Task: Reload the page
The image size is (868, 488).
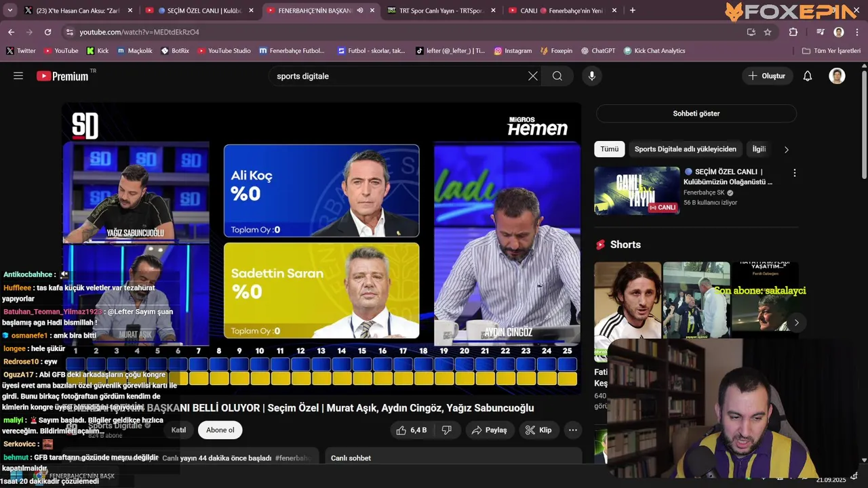Action: (x=47, y=32)
